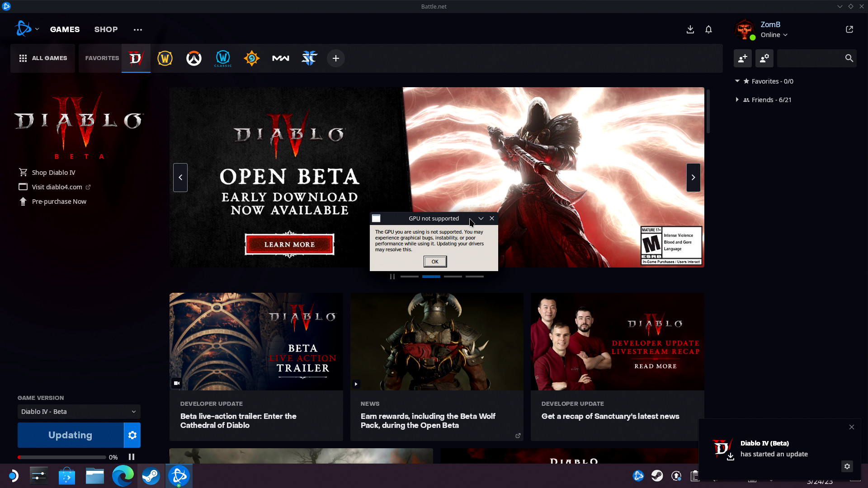
Task: Select the first carousel slide indicator
Action: click(409, 277)
